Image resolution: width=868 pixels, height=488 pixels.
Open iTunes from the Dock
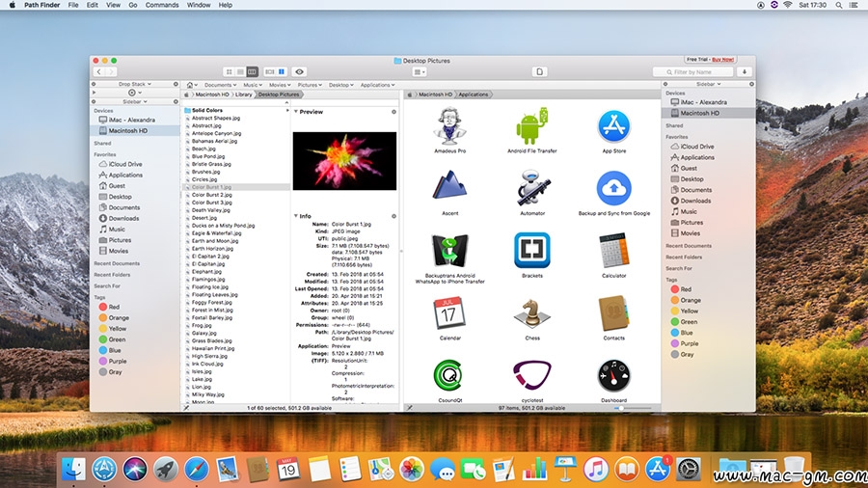tap(596, 470)
